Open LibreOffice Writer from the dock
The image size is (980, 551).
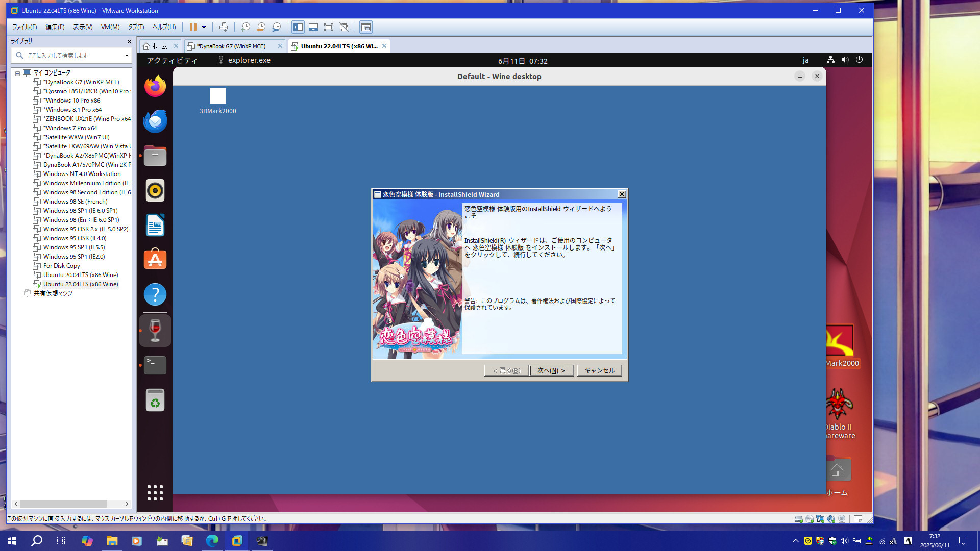coord(155,225)
